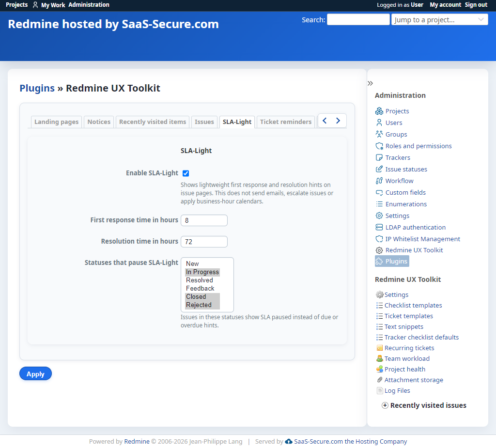Open the Issues tab

(x=204, y=122)
